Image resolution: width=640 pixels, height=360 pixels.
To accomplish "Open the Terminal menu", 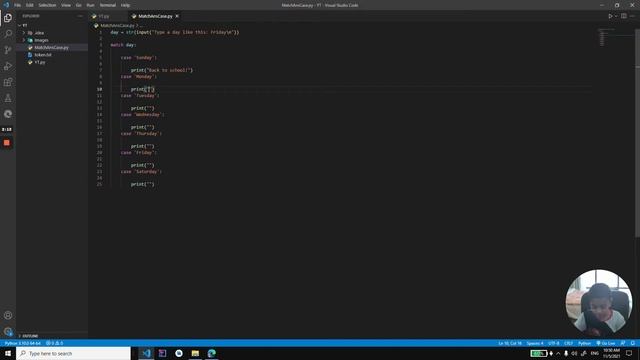I will 108,5.
